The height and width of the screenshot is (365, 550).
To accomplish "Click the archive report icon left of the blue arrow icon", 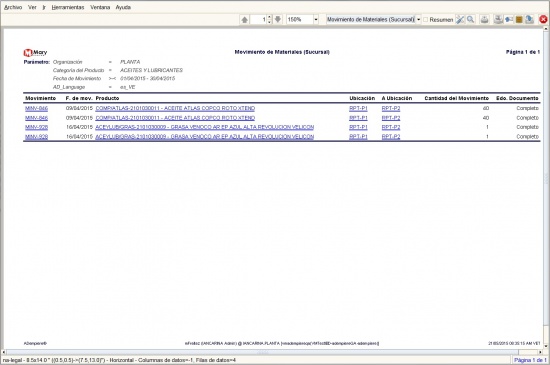I will pyautogui.click(x=498, y=20).
